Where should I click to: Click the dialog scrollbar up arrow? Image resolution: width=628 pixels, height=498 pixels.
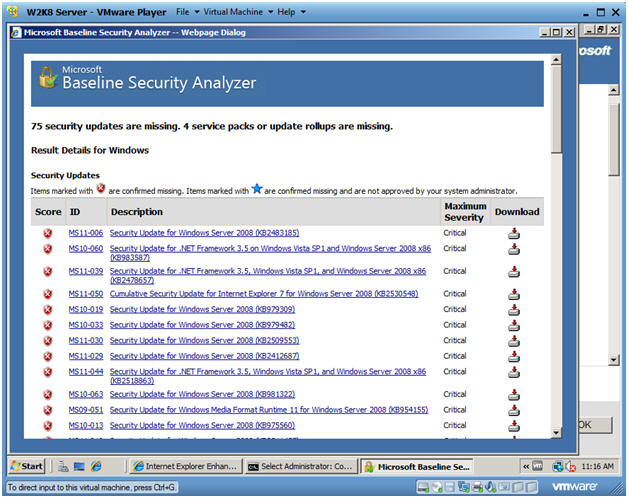(556, 60)
